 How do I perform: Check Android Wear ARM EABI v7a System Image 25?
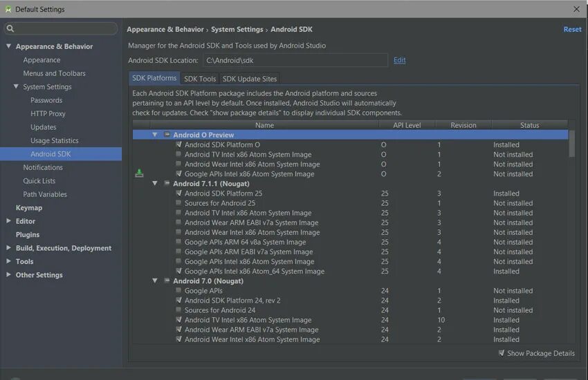point(179,222)
